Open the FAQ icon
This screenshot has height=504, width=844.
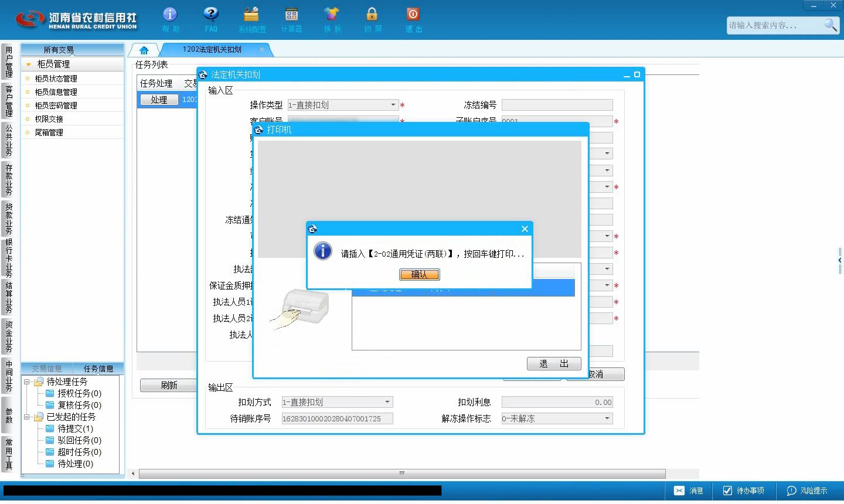[211, 19]
